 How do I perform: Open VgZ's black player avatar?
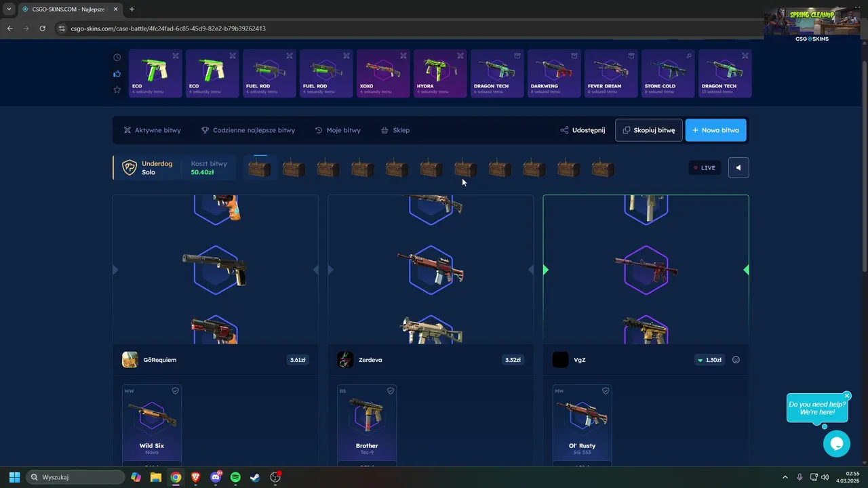[x=560, y=360]
